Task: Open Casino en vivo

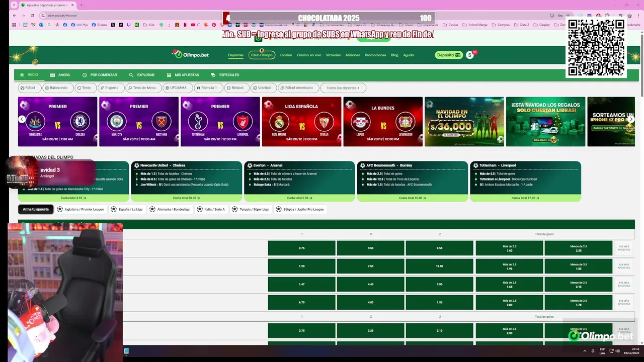Action: point(309,55)
